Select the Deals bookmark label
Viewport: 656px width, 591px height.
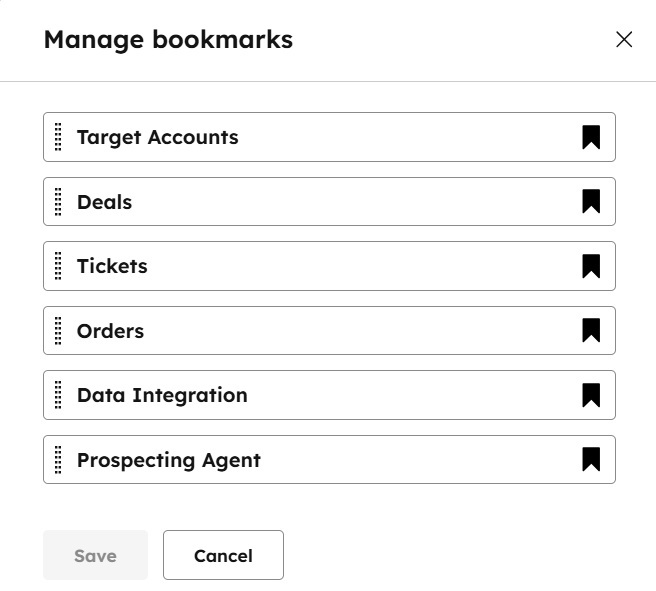(104, 202)
